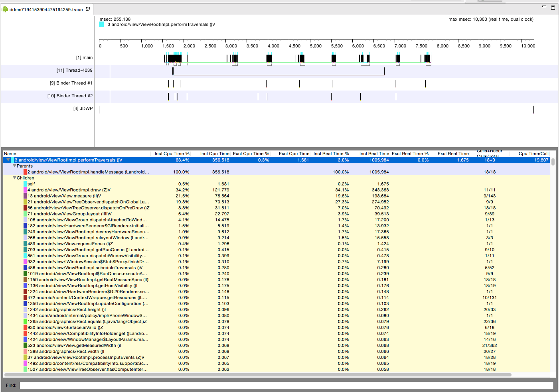Click the horizontal scrollbar under the profile table
Screen dimensions: 559x392
(x=257, y=375)
